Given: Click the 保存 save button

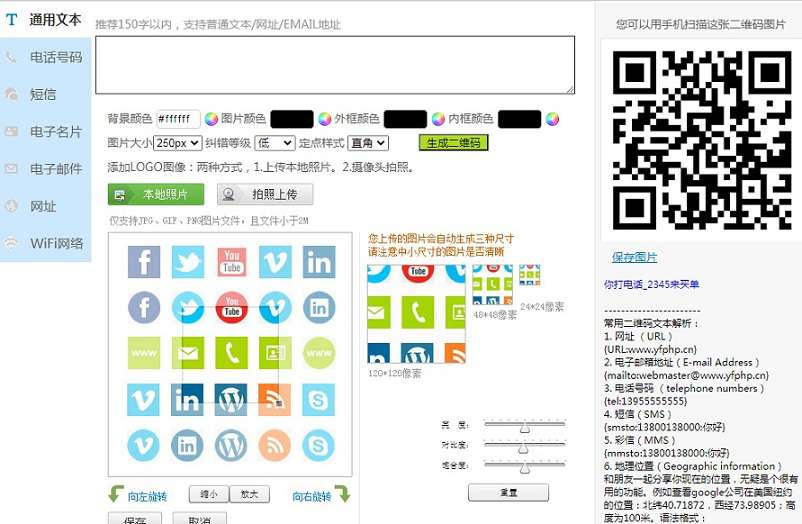Looking at the screenshot, I should pyautogui.click(x=135, y=518).
